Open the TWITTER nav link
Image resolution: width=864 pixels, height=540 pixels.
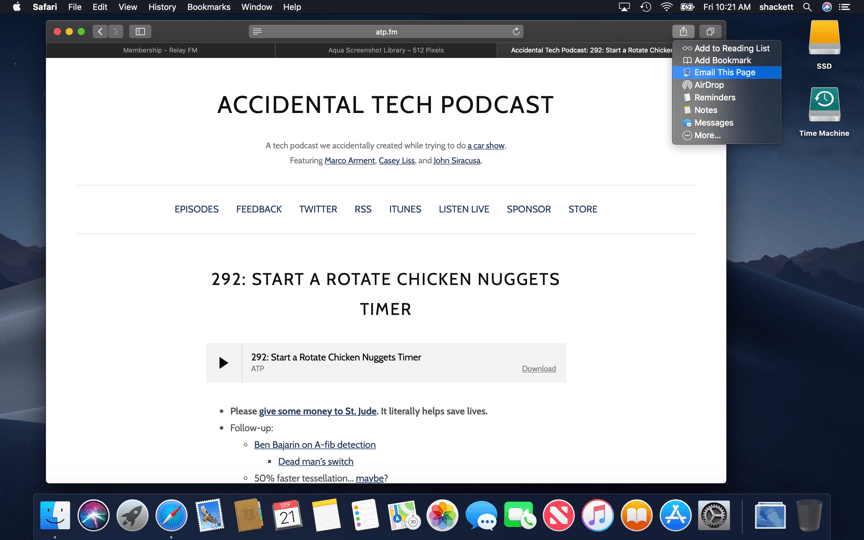318,209
